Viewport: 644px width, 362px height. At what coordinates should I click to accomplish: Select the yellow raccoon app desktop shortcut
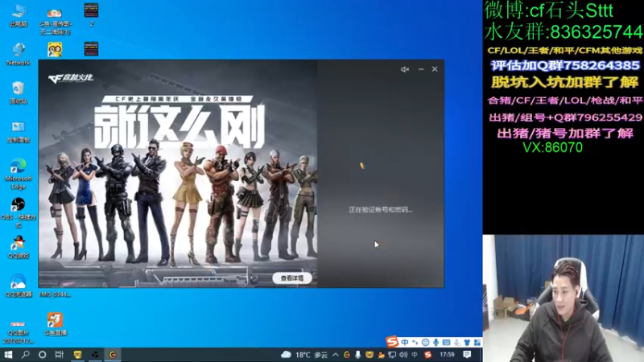55,50
